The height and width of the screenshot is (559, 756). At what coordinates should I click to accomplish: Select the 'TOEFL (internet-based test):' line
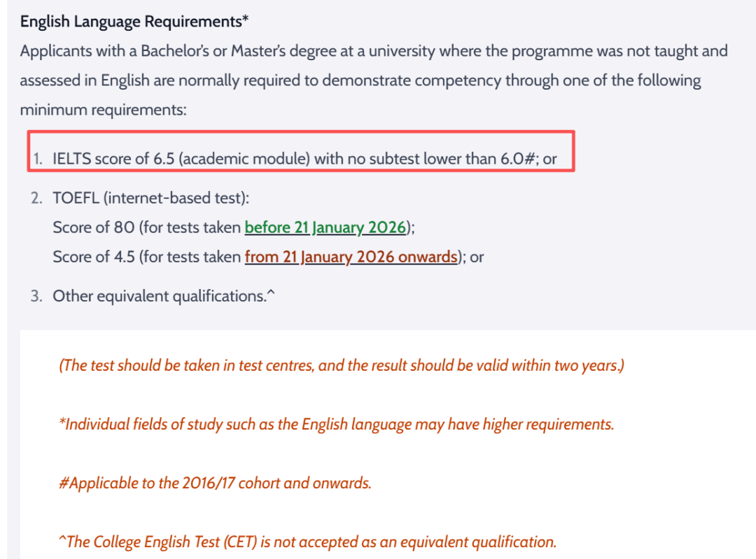pos(151,198)
